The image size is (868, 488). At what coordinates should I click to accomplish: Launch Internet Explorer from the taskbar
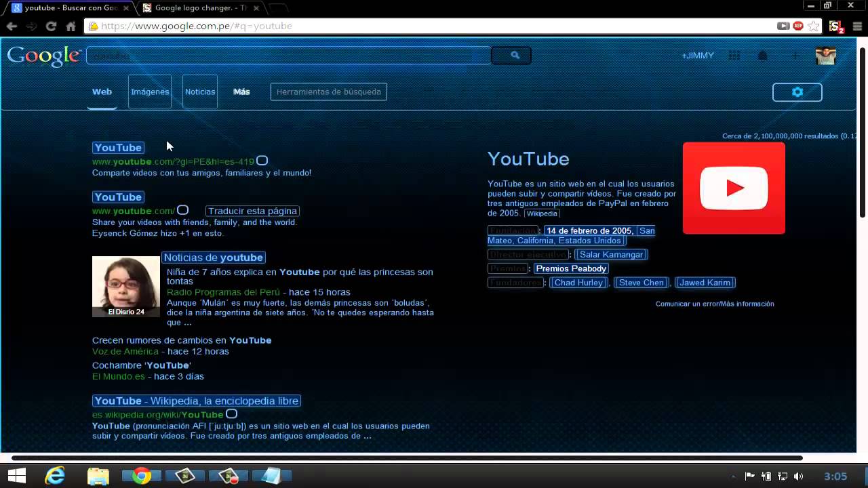click(54, 476)
